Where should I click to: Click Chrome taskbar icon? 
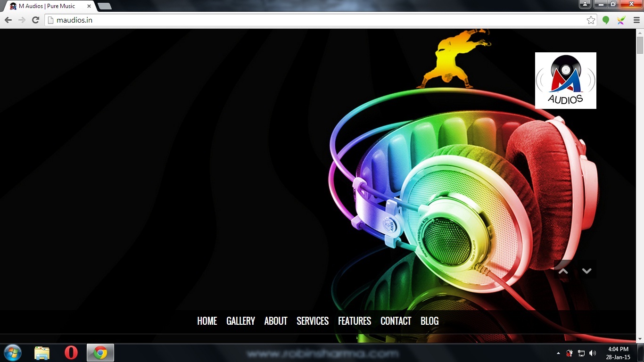coord(100,353)
